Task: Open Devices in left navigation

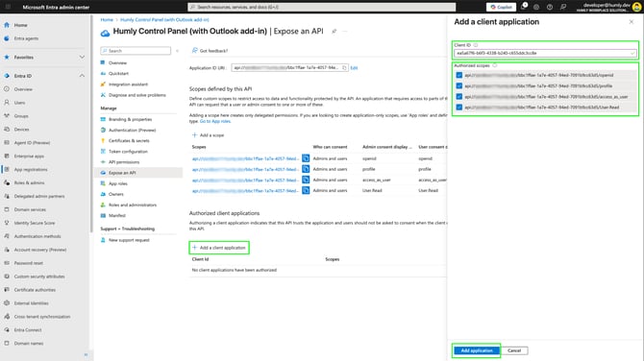Action: (x=22, y=130)
